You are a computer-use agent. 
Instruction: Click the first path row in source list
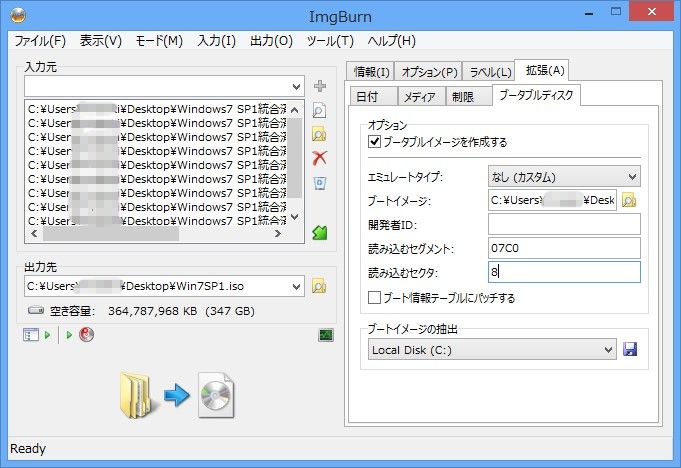click(x=157, y=109)
